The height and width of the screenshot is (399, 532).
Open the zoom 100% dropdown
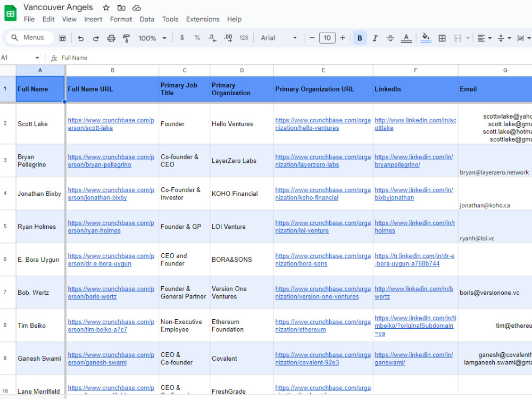(x=152, y=38)
